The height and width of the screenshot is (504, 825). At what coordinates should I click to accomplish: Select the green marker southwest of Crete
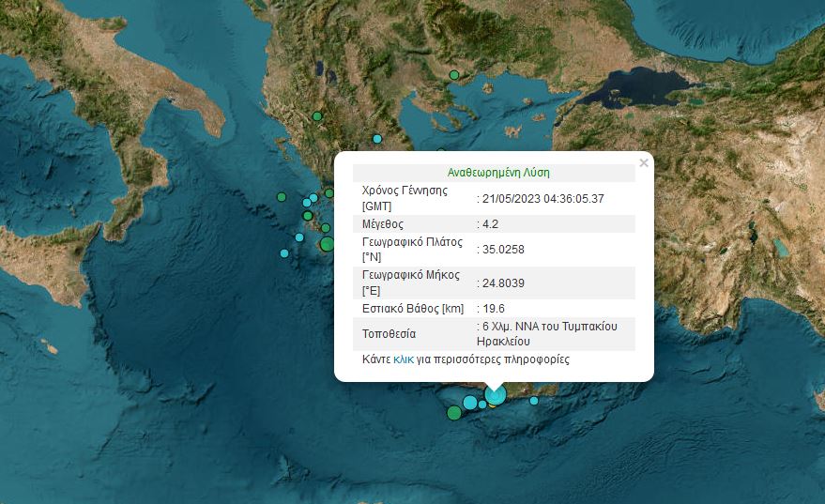click(454, 413)
